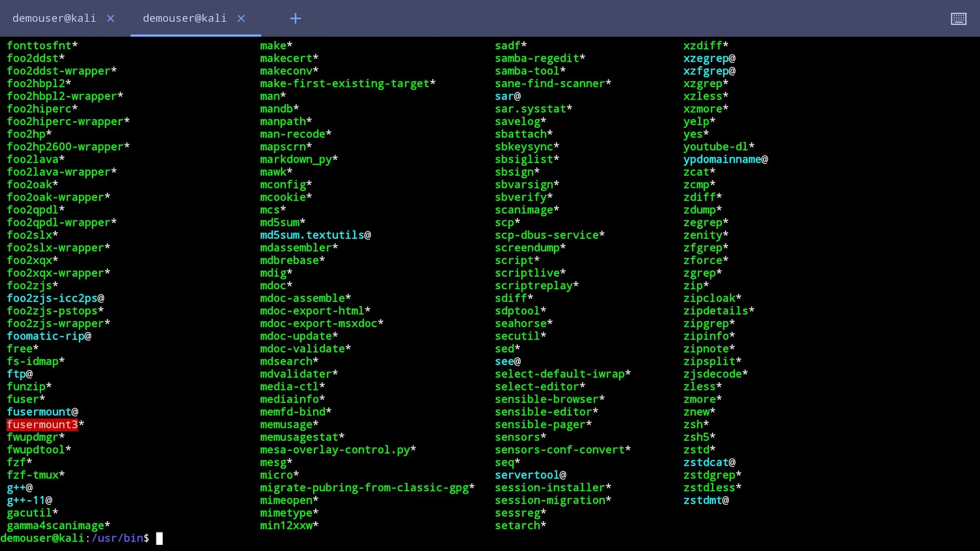This screenshot has height=551, width=980.
Task: Select the youtube-dl filename
Action: click(x=715, y=146)
